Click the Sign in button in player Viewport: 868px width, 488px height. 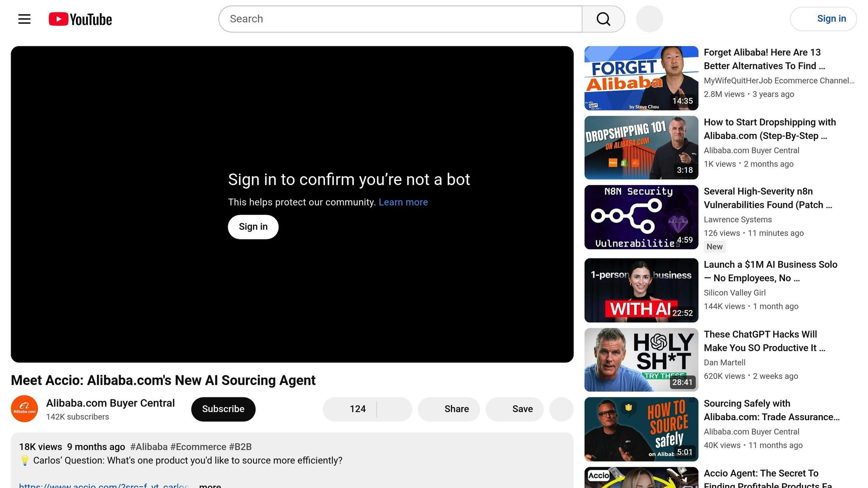(x=253, y=227)
